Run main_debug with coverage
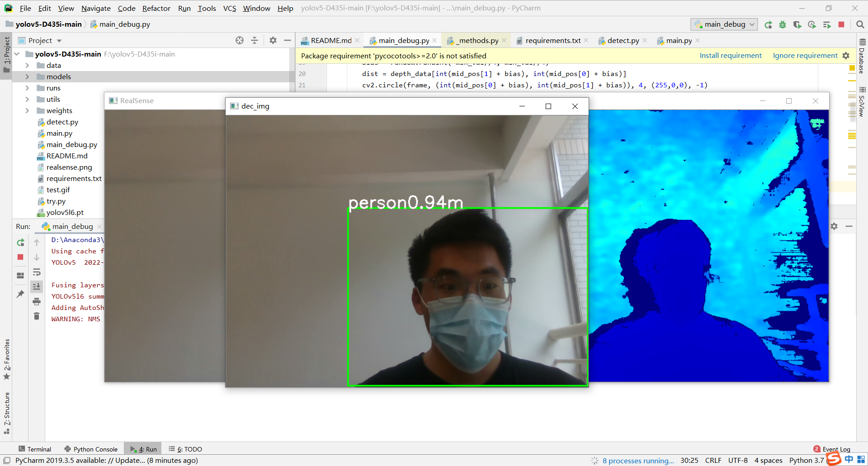 (x=797, y=24)
